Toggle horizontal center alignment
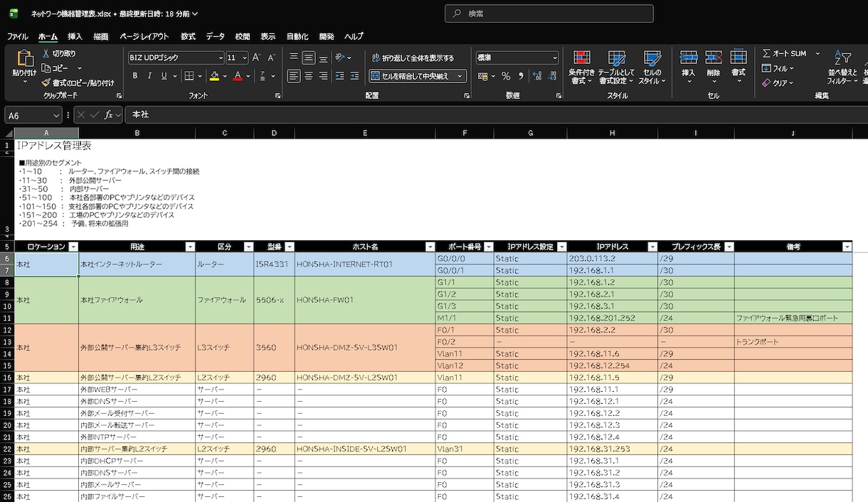Viewport: 868px width, 502px height. pyautogui.click(x=309, y=76)
